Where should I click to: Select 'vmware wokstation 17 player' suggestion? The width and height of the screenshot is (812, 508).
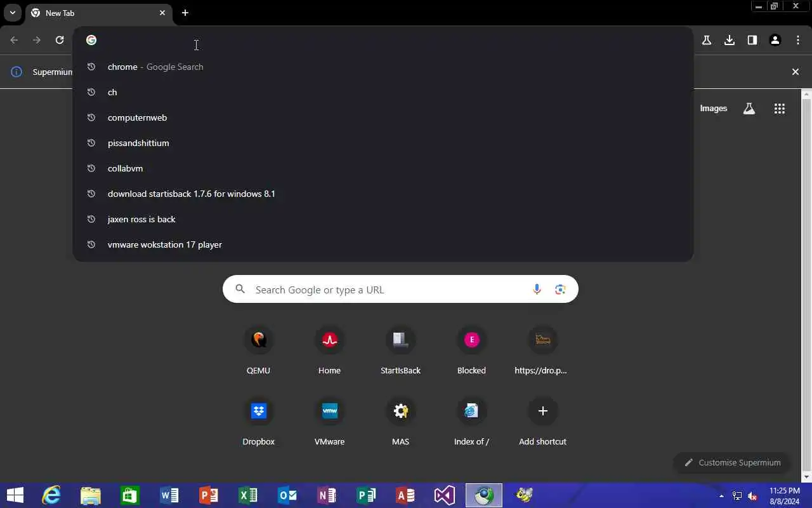[x=383, y=244]
